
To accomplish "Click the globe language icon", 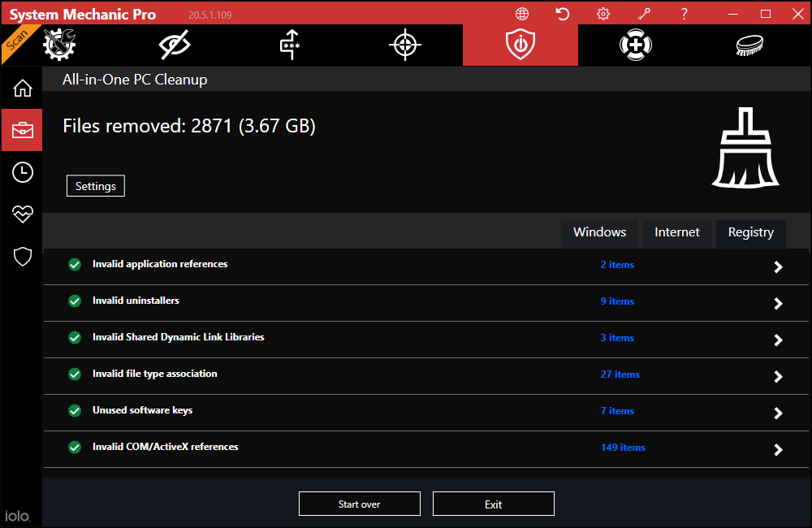I will 522,14.
